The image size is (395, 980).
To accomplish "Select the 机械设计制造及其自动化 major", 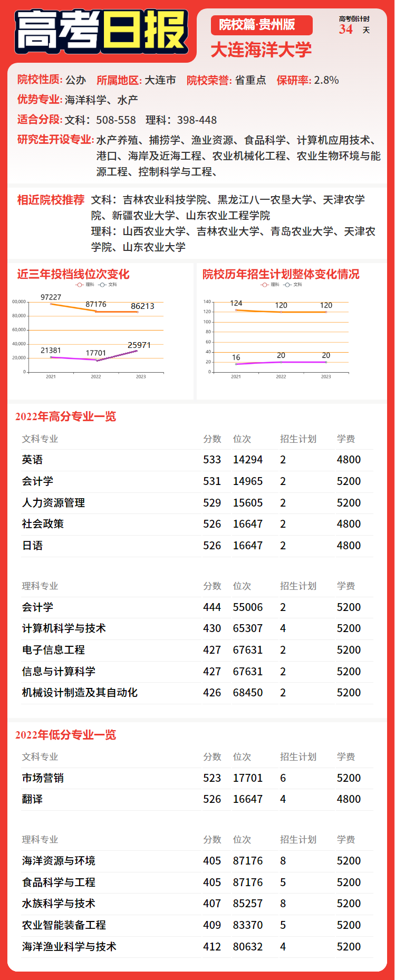I will [80, 693].
